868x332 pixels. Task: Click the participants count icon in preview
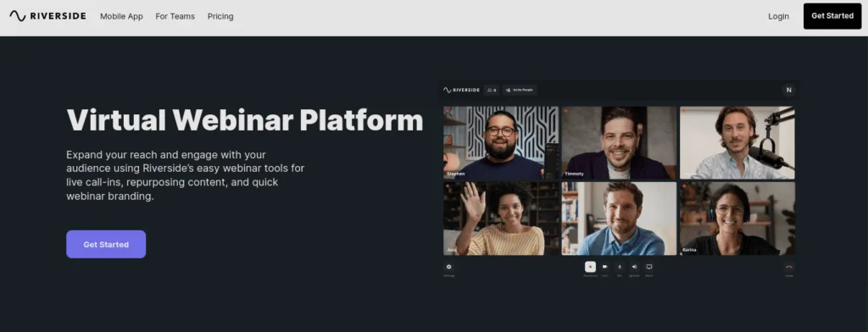pos(492,90)
